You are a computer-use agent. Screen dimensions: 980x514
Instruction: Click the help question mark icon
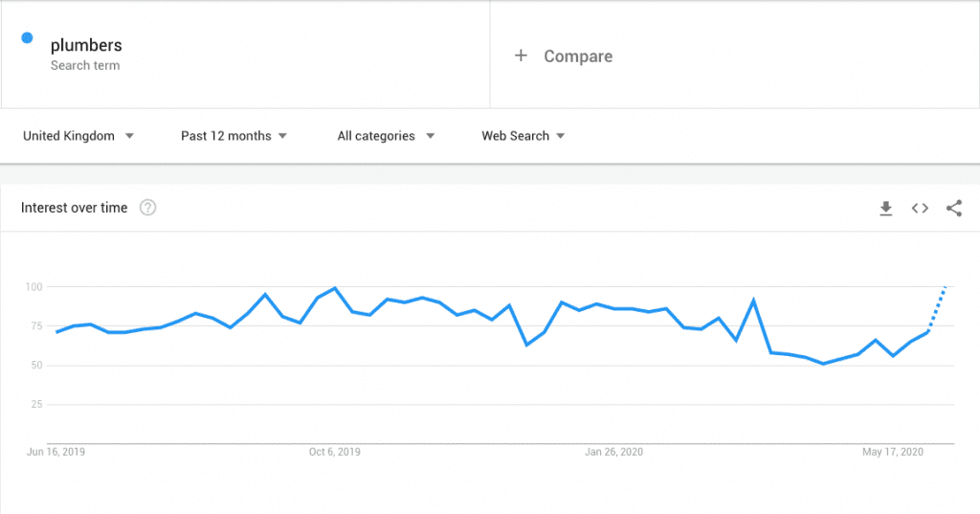click(147, 208)
